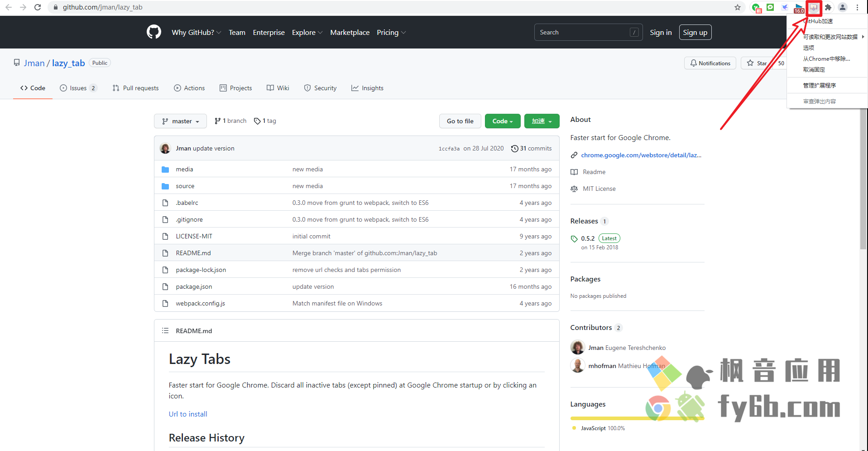Click the tag icon beside release 0.5.2
Image resolution: width=868 pixels, height=451 pixels.
click(574, 239)
